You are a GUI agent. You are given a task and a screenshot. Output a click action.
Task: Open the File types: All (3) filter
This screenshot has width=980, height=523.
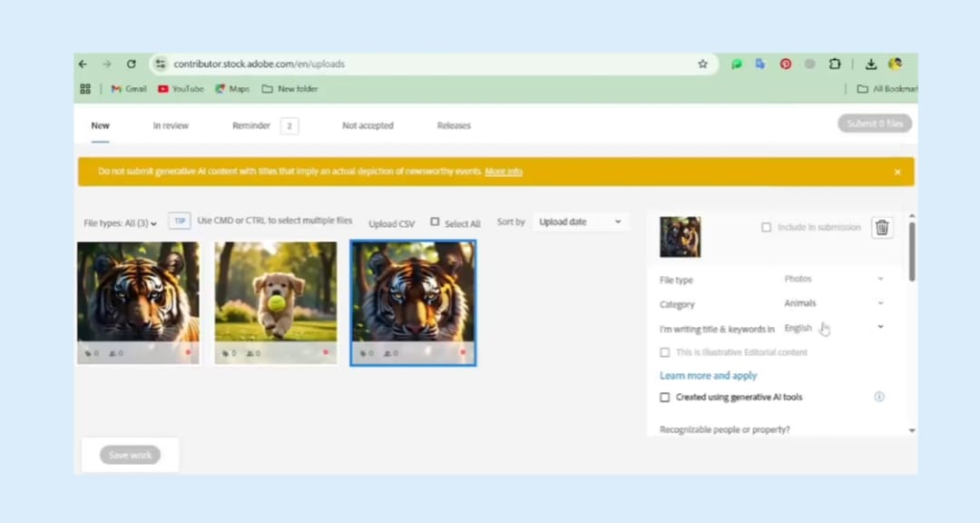pyautogui.click(x=120, y=223)
